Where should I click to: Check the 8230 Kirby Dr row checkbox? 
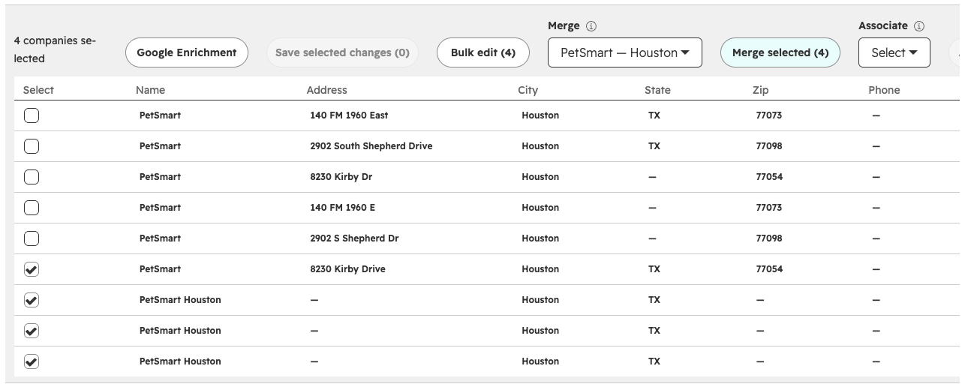click(x=32, y=177)
